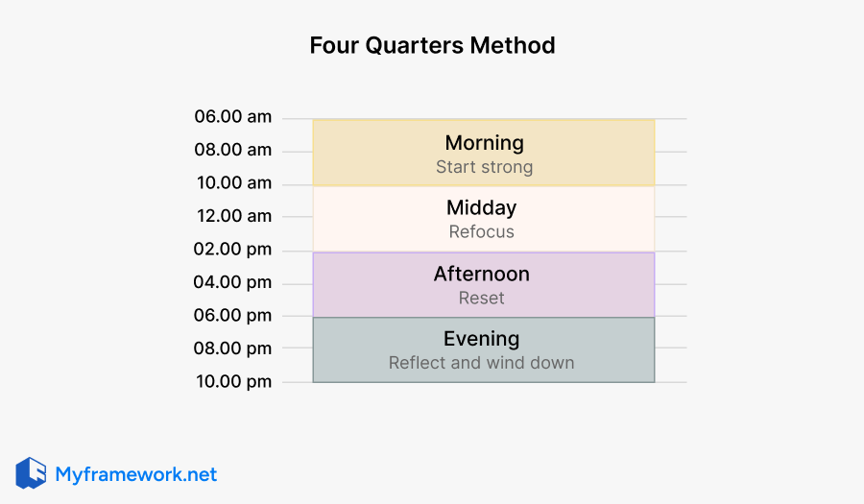The width and height of the screenshot is (864, 504).
Task: Open the Myframework.net link text
Action: (135, 474)
